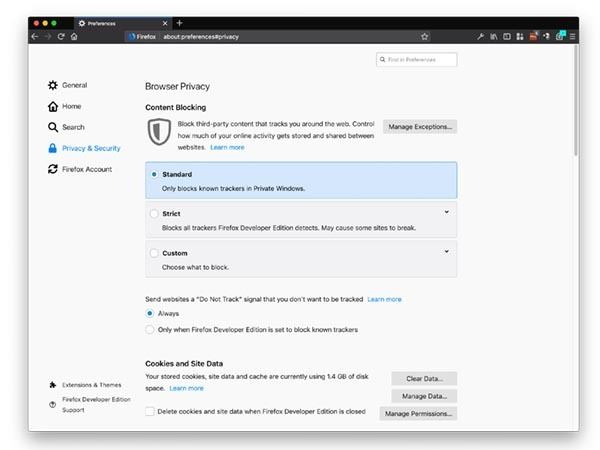The height and width of the screenshot is (450, 600).
Task: Click the red extension icon in the toolbar
Action: click(533, 36)
